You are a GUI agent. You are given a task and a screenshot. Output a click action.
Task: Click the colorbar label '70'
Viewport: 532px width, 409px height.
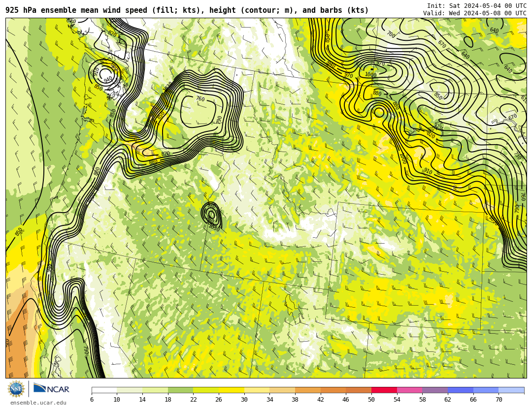point(499,400)
